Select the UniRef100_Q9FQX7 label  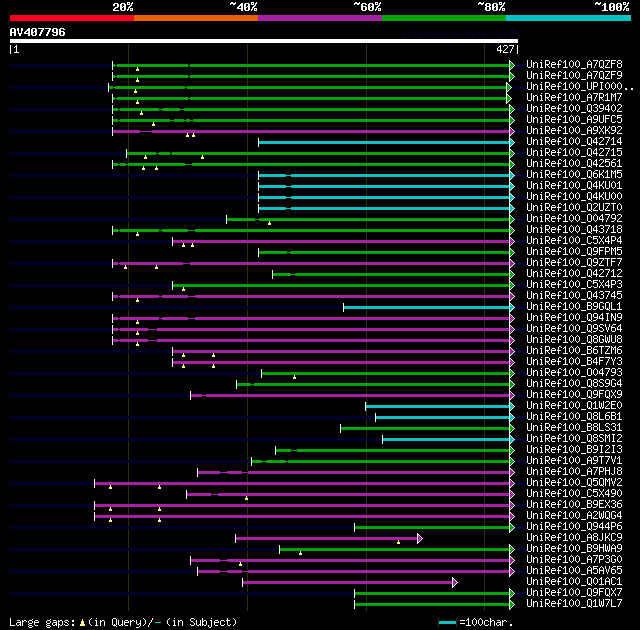tap(574, 593)
